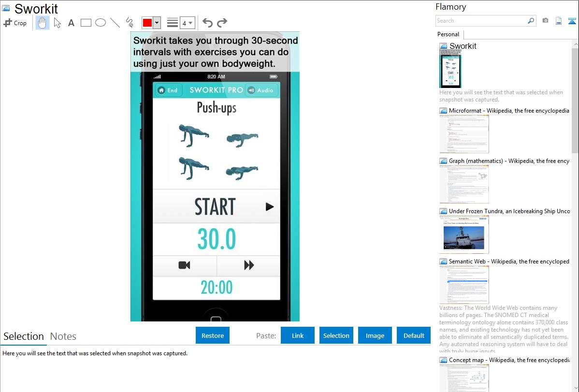Open the line width dropdown showing 4
The image size is (579, 392).
point(187,23)
